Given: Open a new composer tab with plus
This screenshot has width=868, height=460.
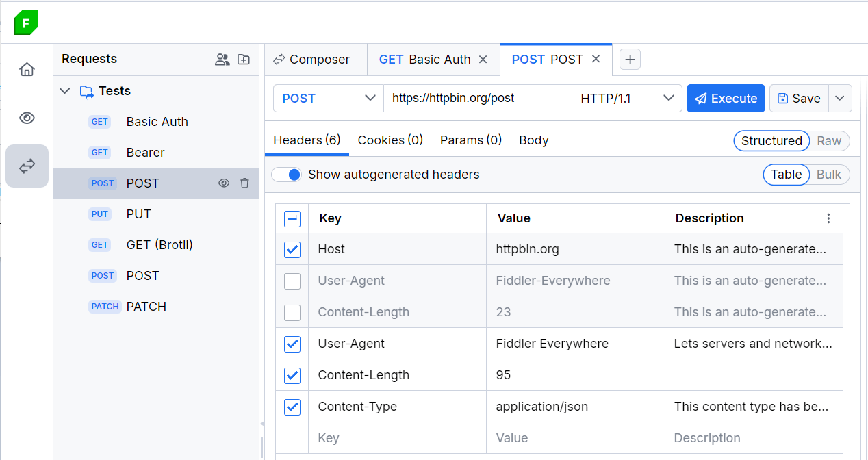Looking at the screenshot, I should (630, 60).
